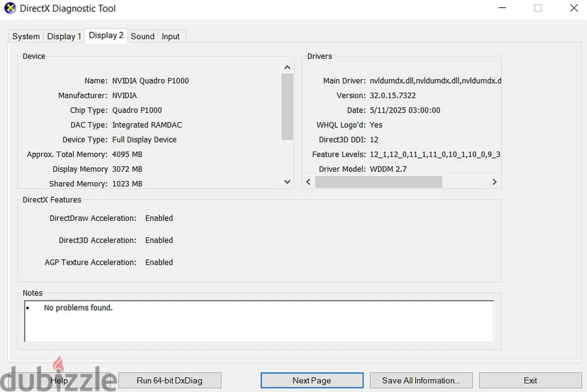Click the Device panel vertical scrollbar thumb
The image size is (587, 392).
click(287, 106)
